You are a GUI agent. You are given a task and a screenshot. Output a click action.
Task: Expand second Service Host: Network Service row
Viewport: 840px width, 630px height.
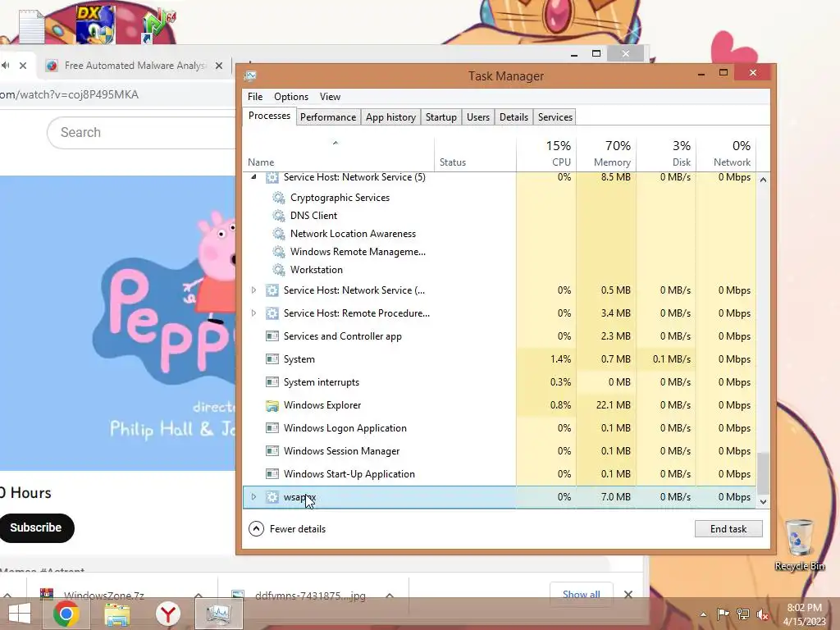click(254, 290)
